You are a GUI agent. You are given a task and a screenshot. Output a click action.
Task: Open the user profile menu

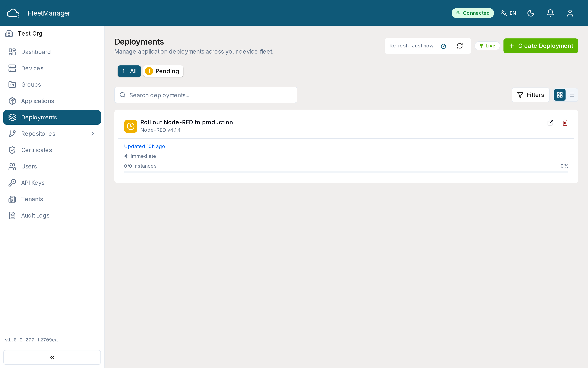570,13
